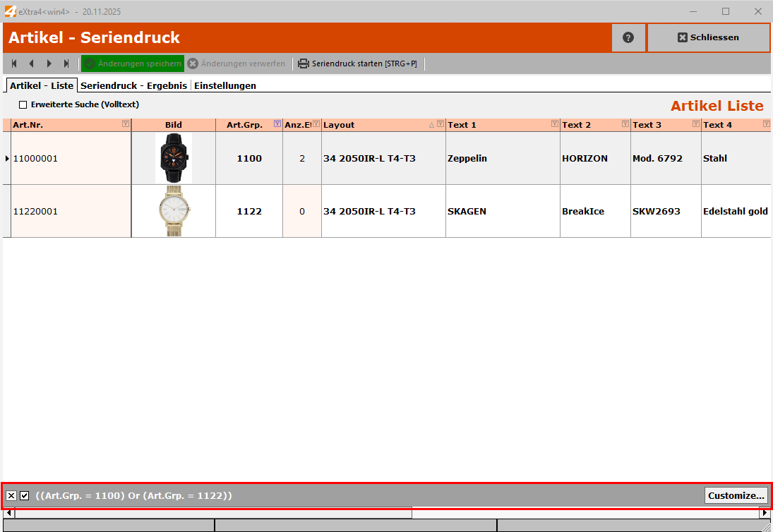Open Art.Grp. column filter dropdown

[x=277, y=124]
